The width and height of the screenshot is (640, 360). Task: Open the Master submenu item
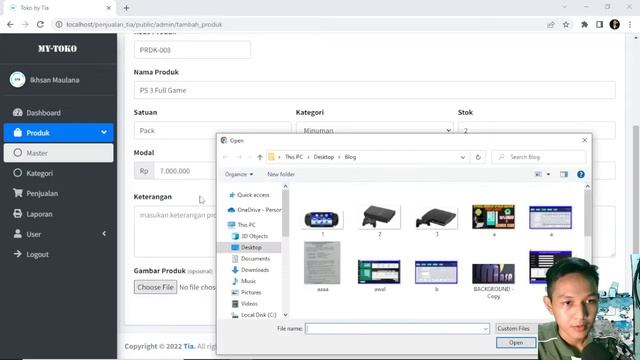point(58,153)
